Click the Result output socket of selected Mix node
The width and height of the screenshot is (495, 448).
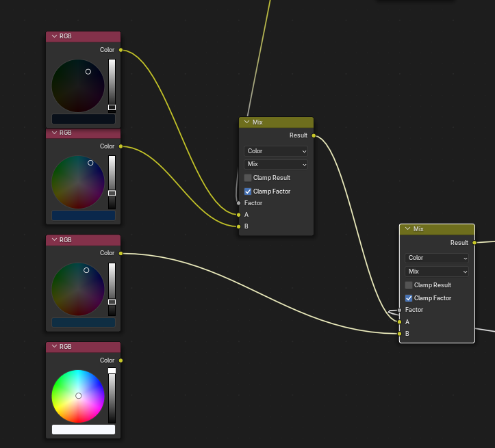coord(474,243)
